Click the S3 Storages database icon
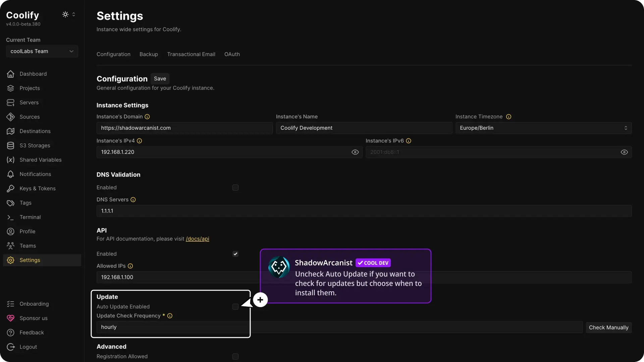 click(x=10, y=145)
